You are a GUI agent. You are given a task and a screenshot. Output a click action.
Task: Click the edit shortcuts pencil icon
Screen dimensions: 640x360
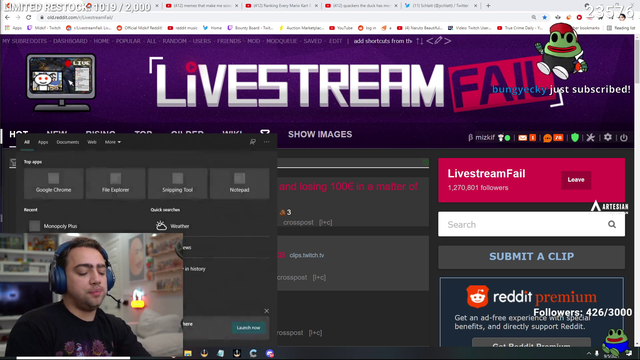438,40
